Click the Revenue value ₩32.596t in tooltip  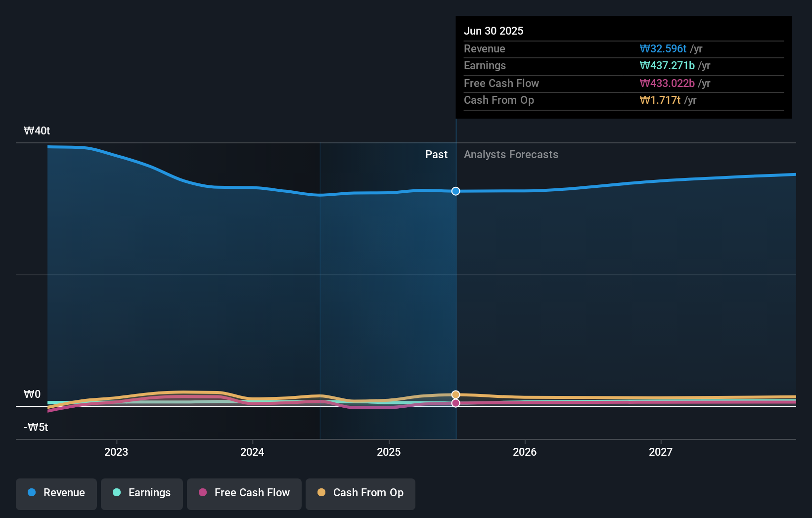[x=664, y=48]
